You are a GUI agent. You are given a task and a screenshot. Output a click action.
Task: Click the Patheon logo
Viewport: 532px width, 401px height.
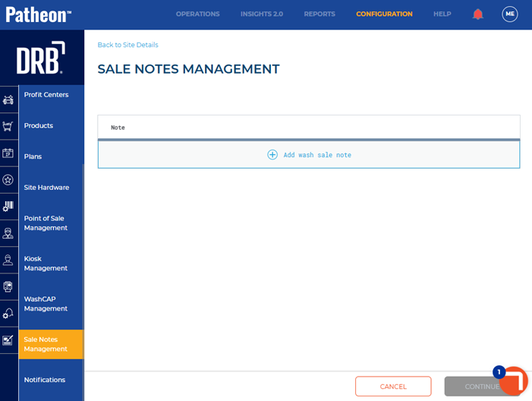pyautogui.click(x=39, y=14)
